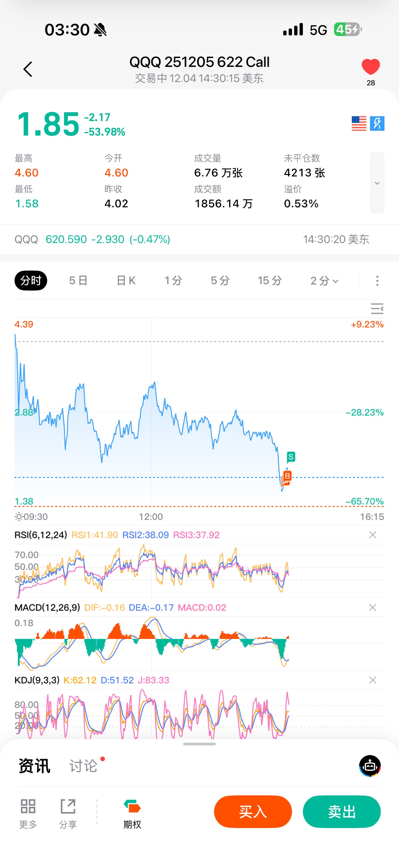Tap the 分享 share icon
This screenshot has height=868, width=399.
(x=68, y=806)
